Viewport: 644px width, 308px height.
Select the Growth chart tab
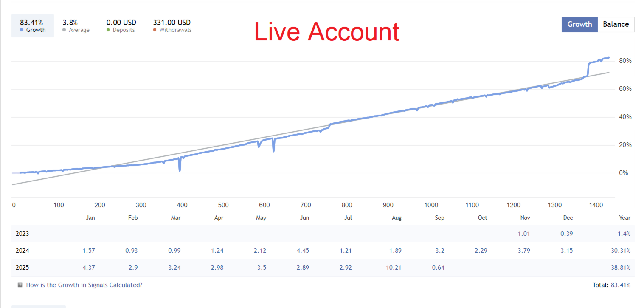coord(579,24)
